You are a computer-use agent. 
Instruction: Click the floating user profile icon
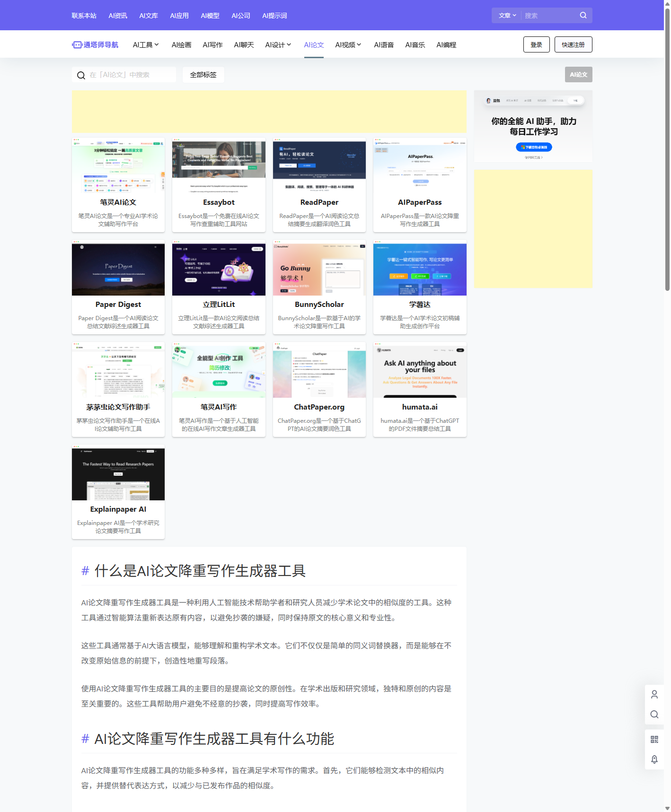(654, 694)
